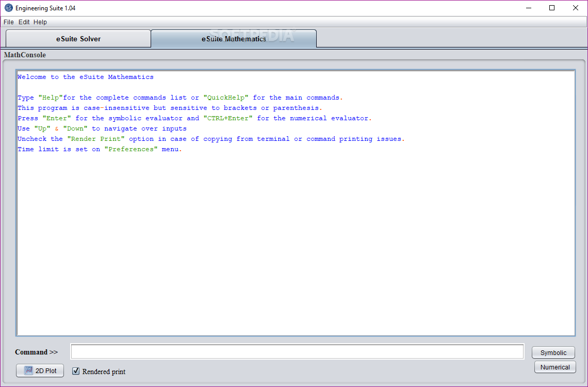Image resolution: width=588 pixels, height=387 pixels.
Task: Click the "CTRL+Enter" text in the console
Action: 228,118
